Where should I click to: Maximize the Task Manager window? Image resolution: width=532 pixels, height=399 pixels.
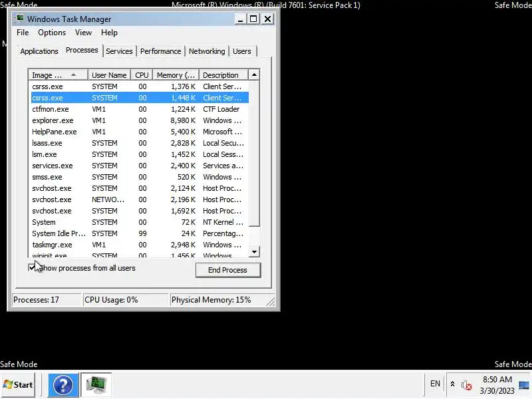(253, 19)
